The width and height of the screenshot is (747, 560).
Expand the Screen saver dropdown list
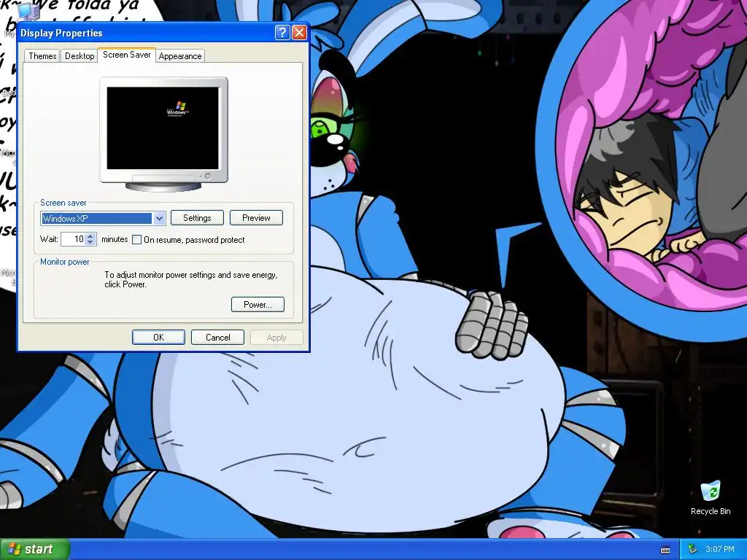pos(159,218)
